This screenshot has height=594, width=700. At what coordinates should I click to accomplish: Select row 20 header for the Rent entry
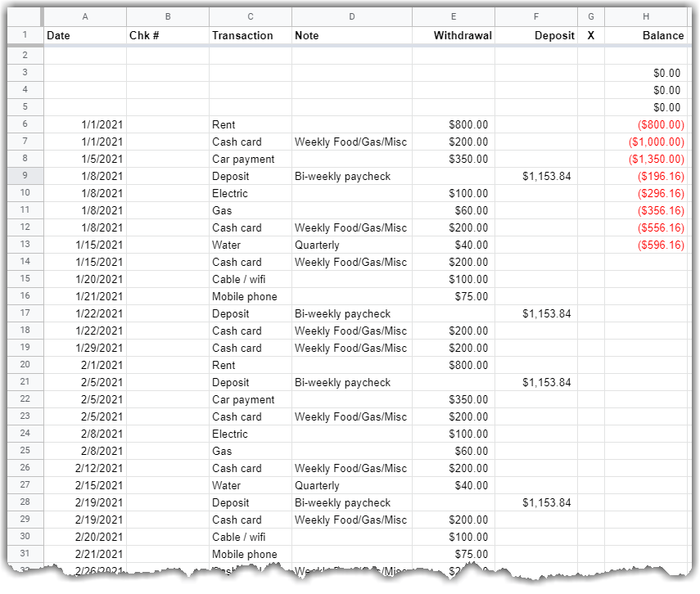pos(25,365)
